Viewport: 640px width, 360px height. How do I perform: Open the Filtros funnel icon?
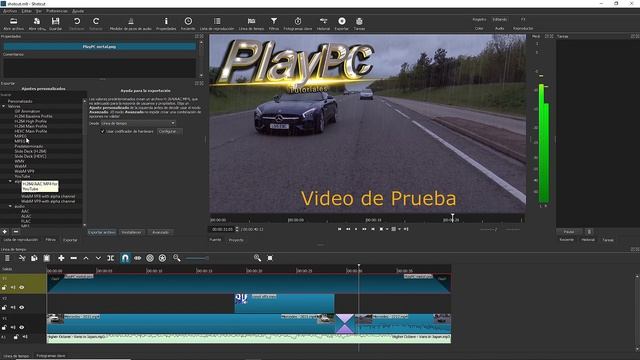pos(274,21)
